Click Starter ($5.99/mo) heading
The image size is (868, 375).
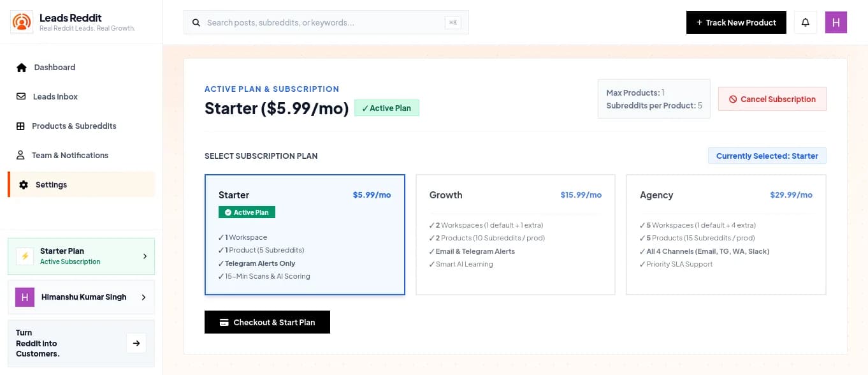[277, 108]
